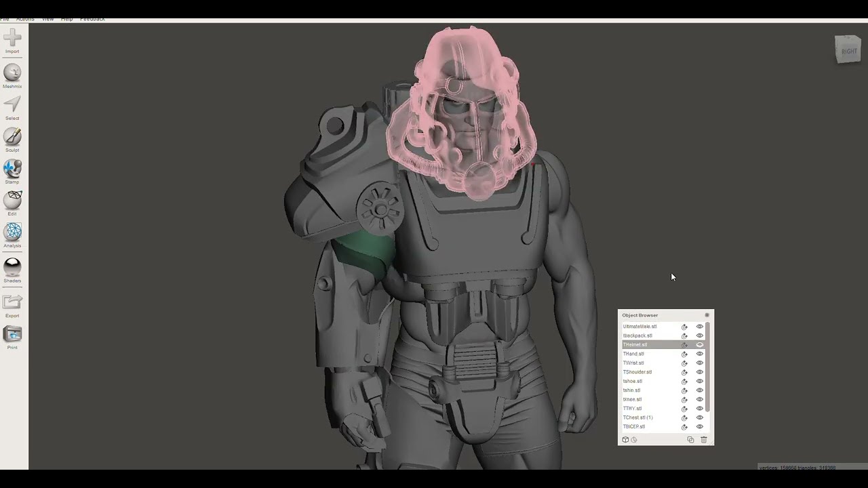The height and width of the screenshot is (488, 868).
Task: Click the magnet icon for THand.stl
Action: pos(684,354)
